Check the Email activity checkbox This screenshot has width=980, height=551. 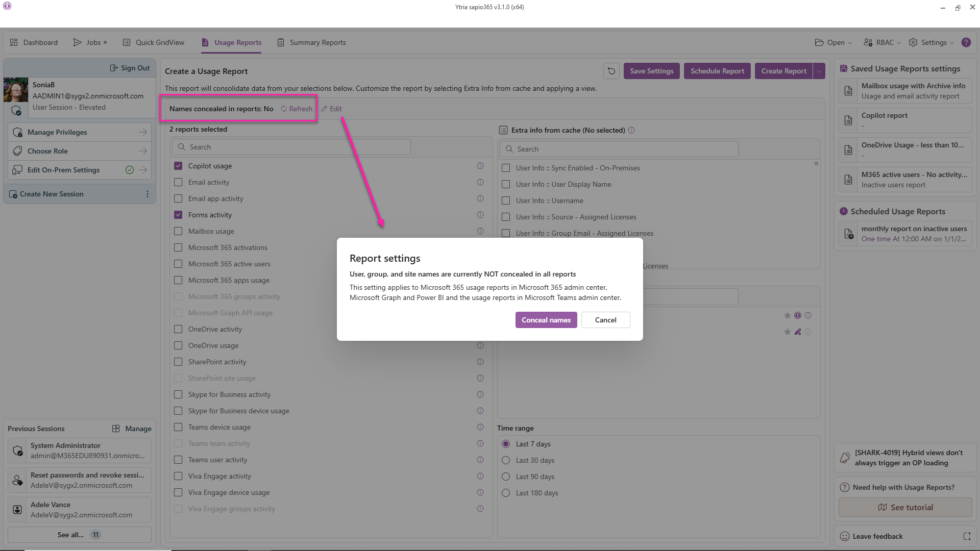tap(178, 182)
